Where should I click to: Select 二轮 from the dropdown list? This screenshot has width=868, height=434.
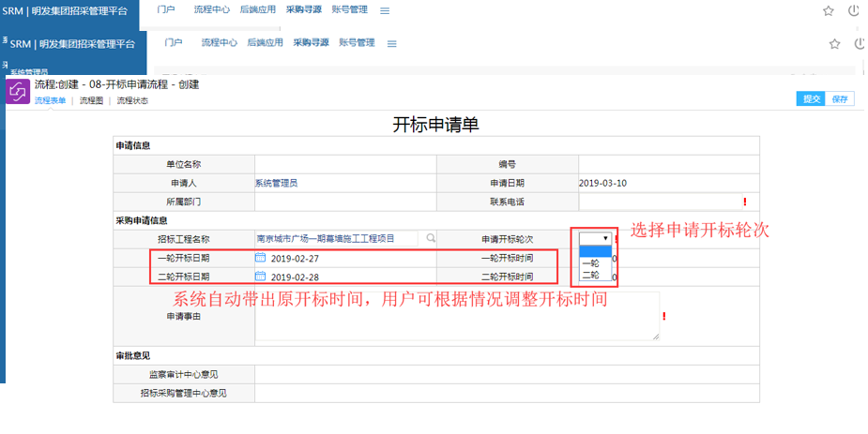click(591, 276)
